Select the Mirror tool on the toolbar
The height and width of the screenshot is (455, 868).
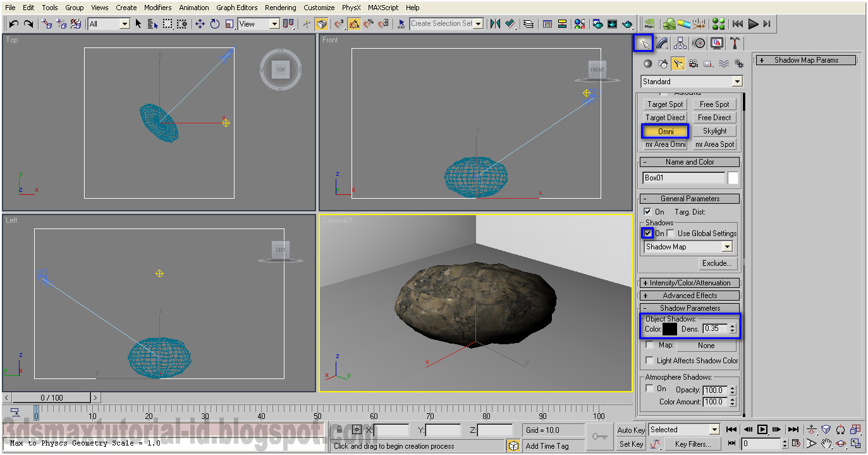point(495,23)
